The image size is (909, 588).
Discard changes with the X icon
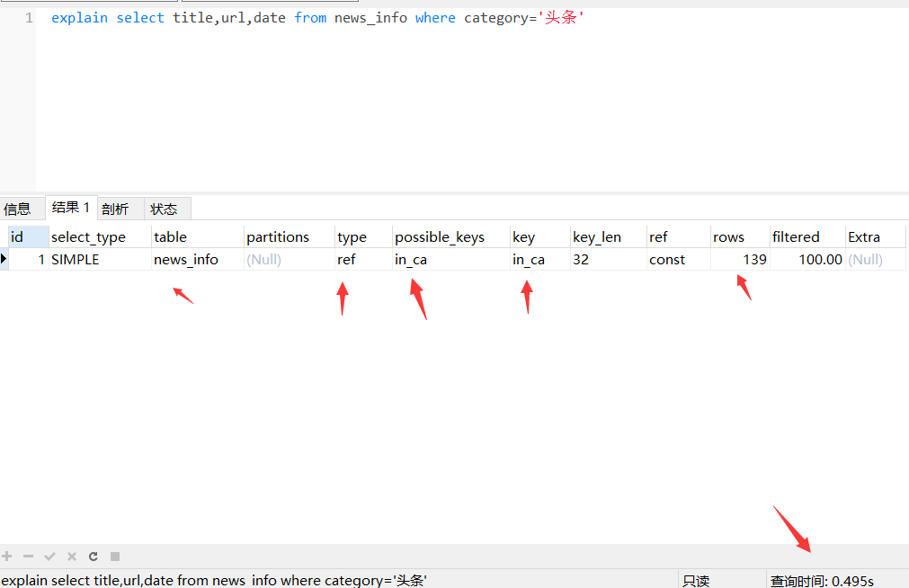coord(72,557)
